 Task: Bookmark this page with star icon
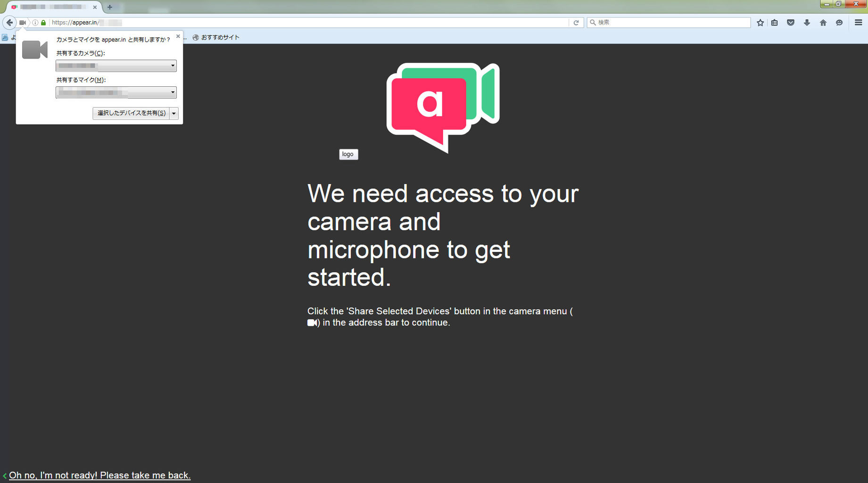(x=760, y=23)
